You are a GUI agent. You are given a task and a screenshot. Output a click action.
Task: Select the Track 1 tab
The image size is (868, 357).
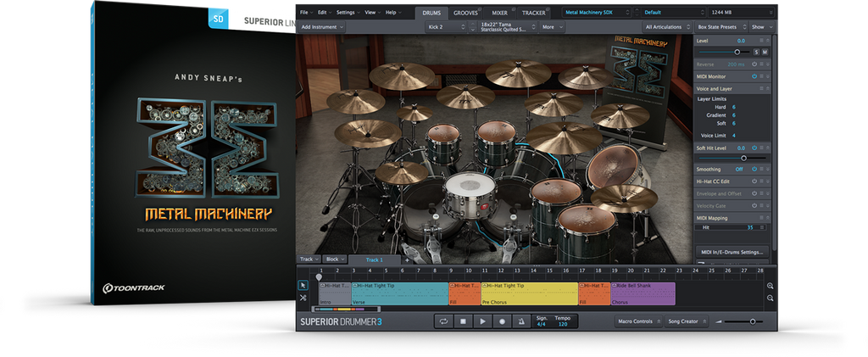375,259
